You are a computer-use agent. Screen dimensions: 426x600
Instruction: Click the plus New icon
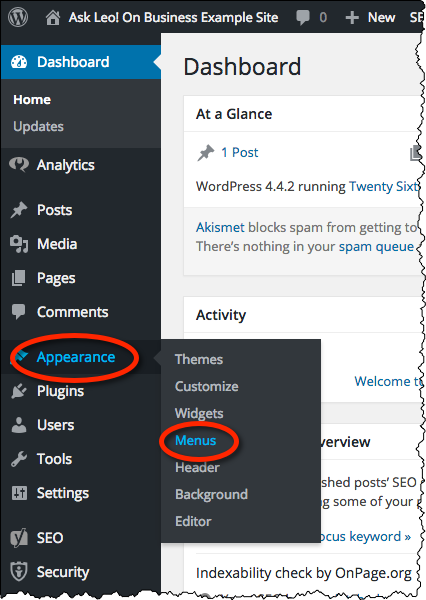(x=352, y=18)
